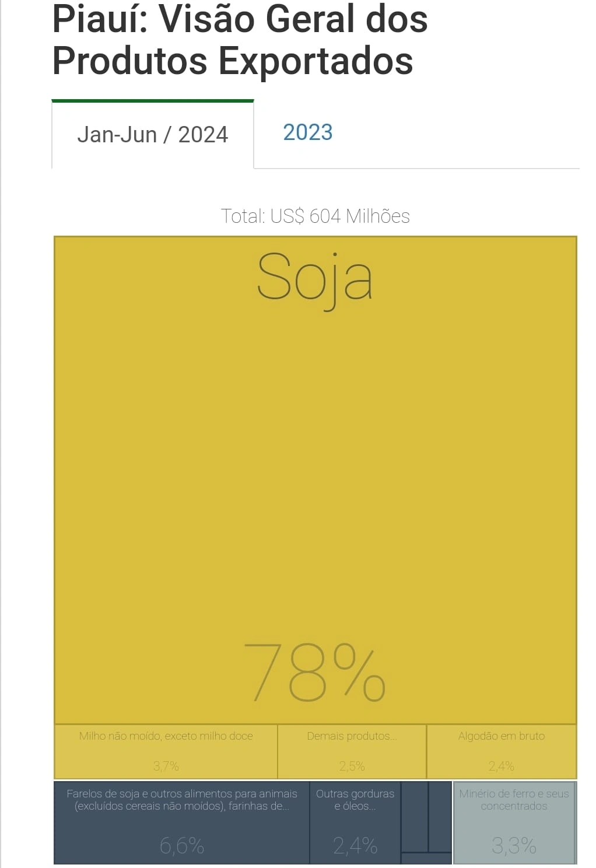This screenshot has width=596, height=868.
Task: Click the 3,7% value under Milho
Action: pyautogui.click(x=166, y=766)
